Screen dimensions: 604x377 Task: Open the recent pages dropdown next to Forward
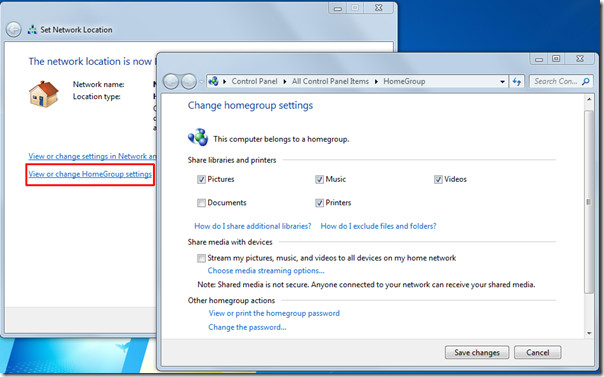pos(201,82)
